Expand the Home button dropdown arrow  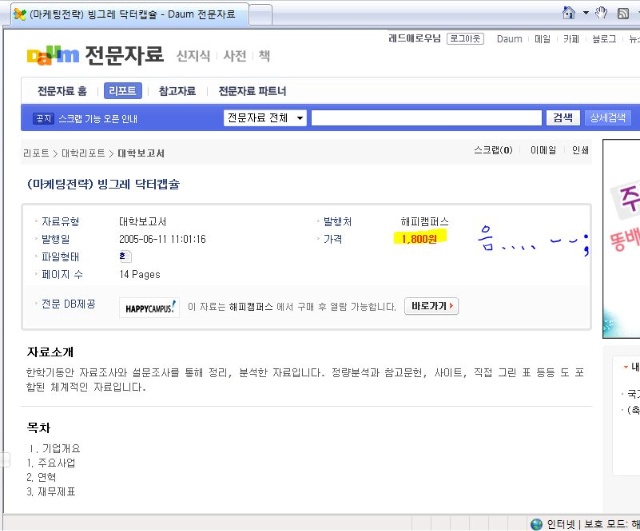tap(586, 13)
